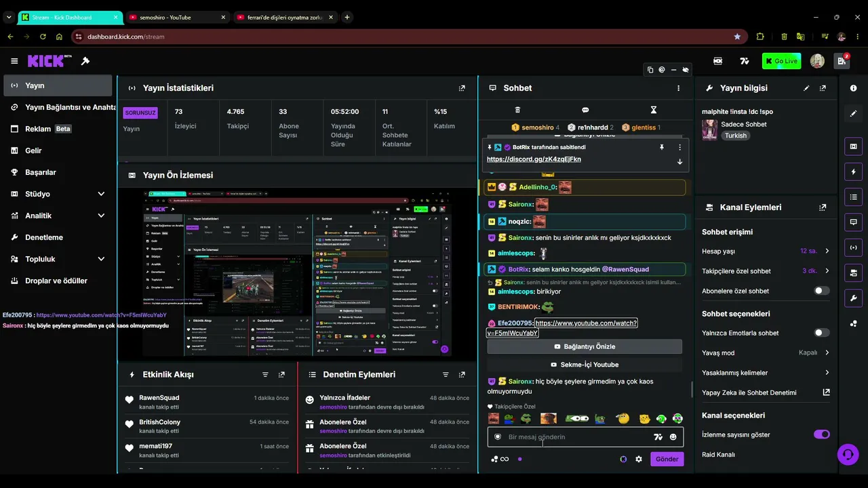Open Denetleme in the sidebar
868x488 pixels.
click(58, 237)
